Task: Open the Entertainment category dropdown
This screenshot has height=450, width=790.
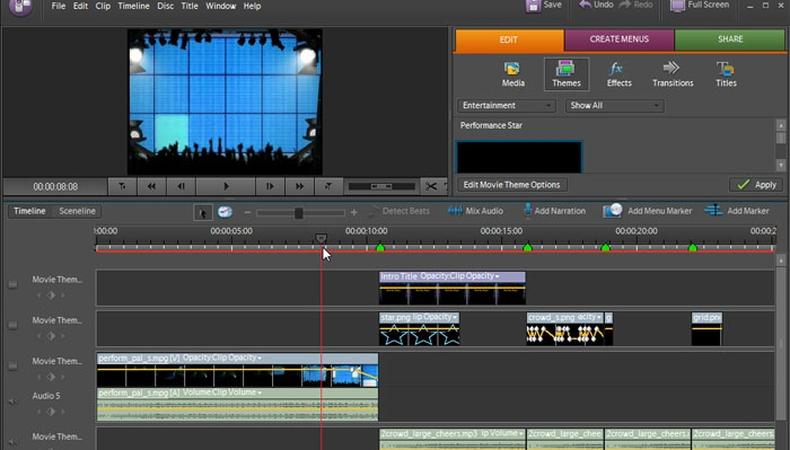Action: pyautogui.click(x=505, y=105)
